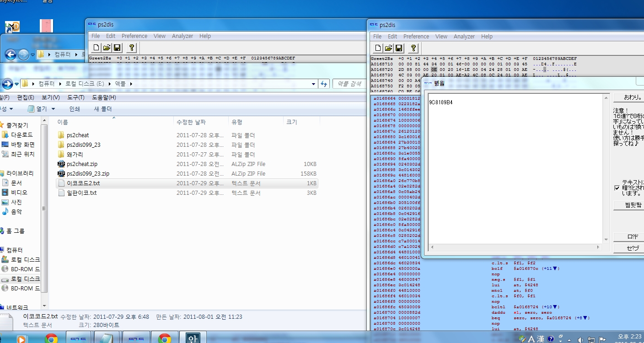Open Analyzer menu in left ps2dis window
Viewport: 644px width, 343px height.
[182, 36]
